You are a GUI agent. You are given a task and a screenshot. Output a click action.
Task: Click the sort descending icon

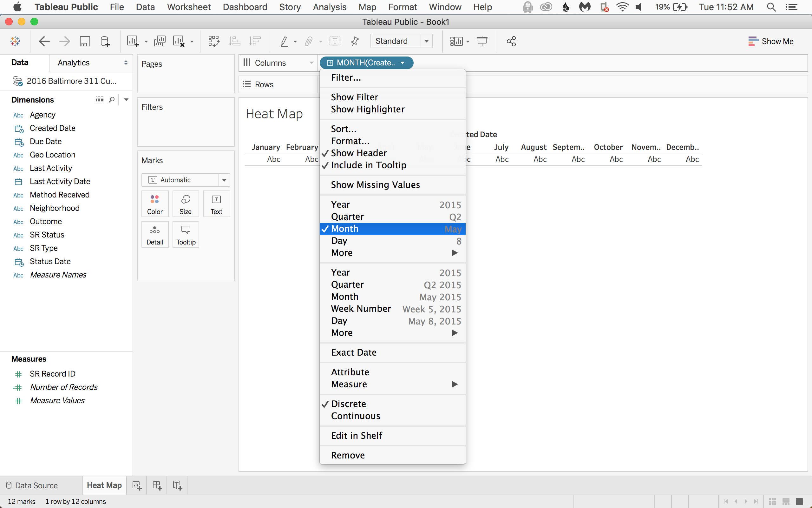click(x=255, y=41)
